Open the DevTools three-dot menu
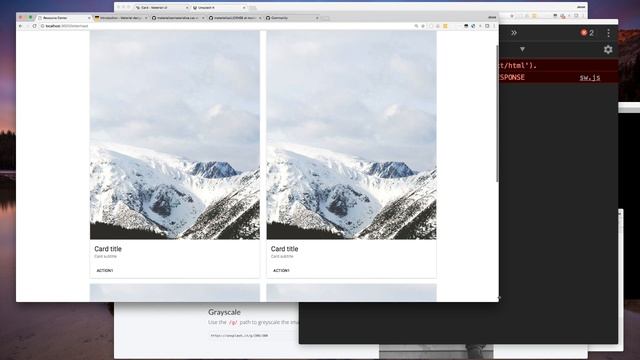640x360 pixels. [608, 33]
